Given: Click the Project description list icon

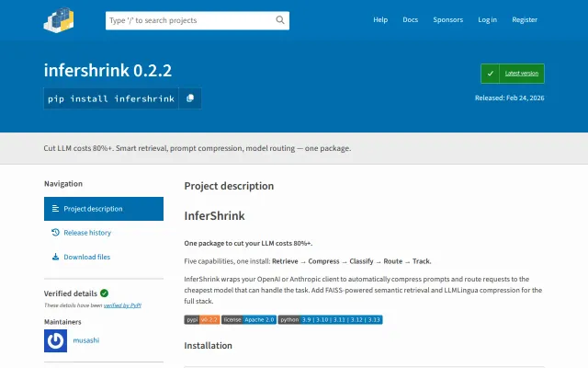Looking at the screenshot, I should coord(55,209).
